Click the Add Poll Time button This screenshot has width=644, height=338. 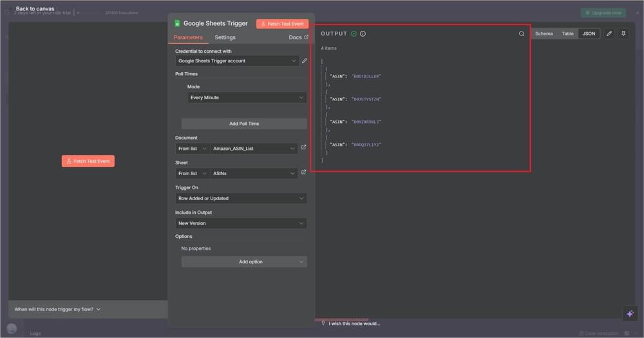(244, 124)
